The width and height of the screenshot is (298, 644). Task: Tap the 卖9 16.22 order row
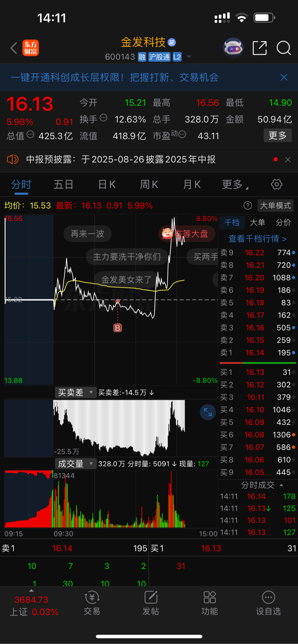258,253
